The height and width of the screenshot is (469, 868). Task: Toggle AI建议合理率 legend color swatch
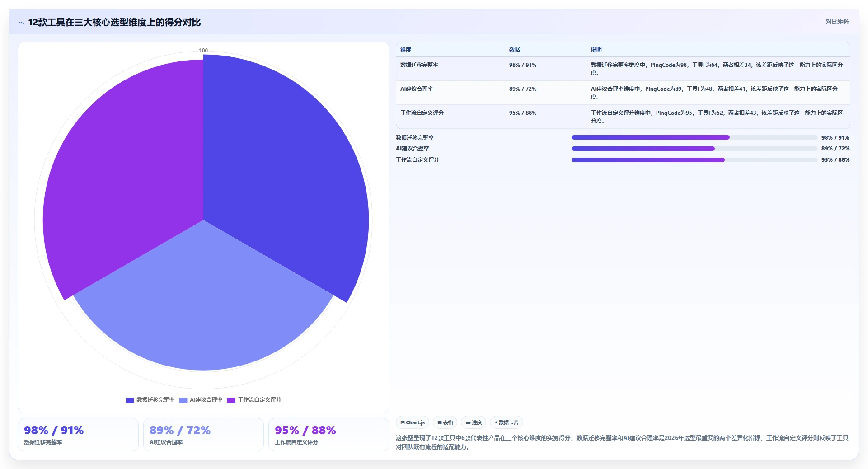[183, 400]
